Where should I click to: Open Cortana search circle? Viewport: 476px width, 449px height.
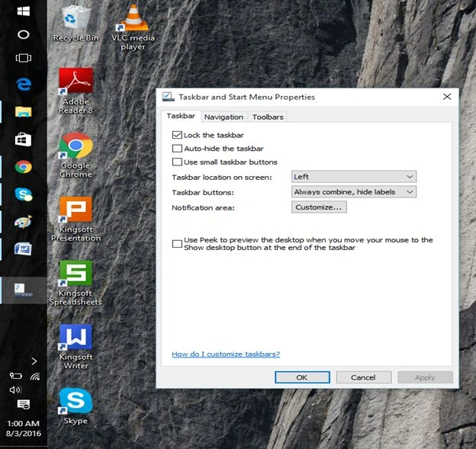click(x=24, y=34)
